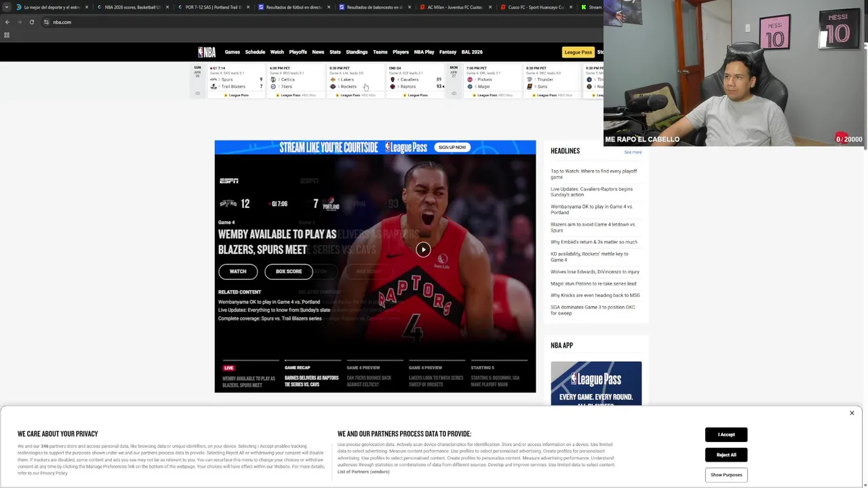Toggle hide-scores eye icon under SUN APR 26
The height and width of the screenshot is (488, 868).
click(x=197, y=94)
